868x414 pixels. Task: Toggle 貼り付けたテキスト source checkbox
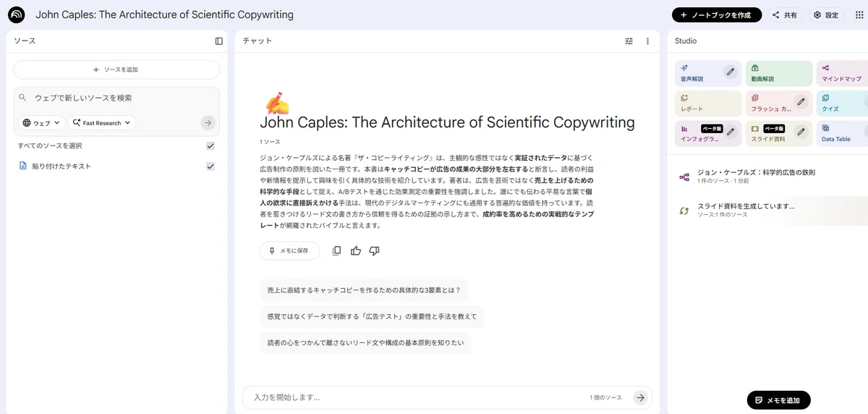pyautogui.click(x=210, y=166)
